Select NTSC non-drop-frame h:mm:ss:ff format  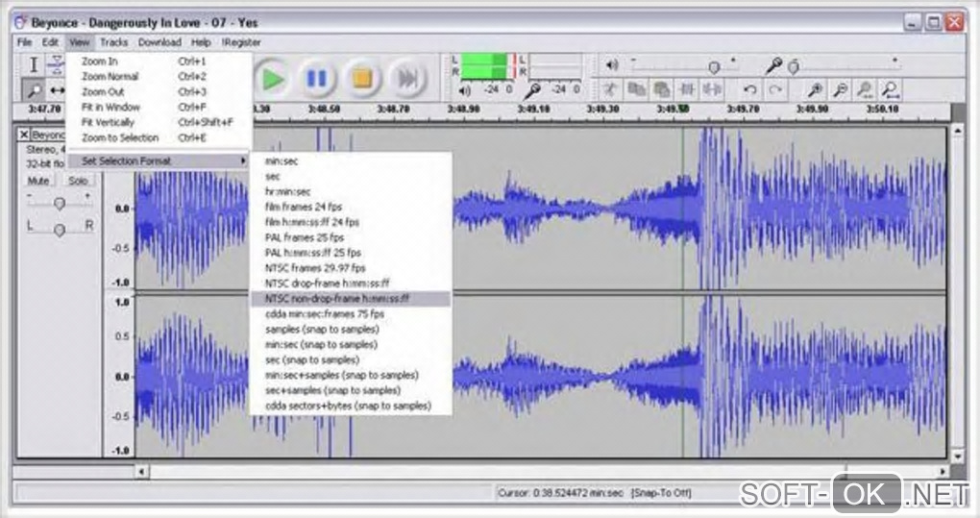(x=351, y=299)
